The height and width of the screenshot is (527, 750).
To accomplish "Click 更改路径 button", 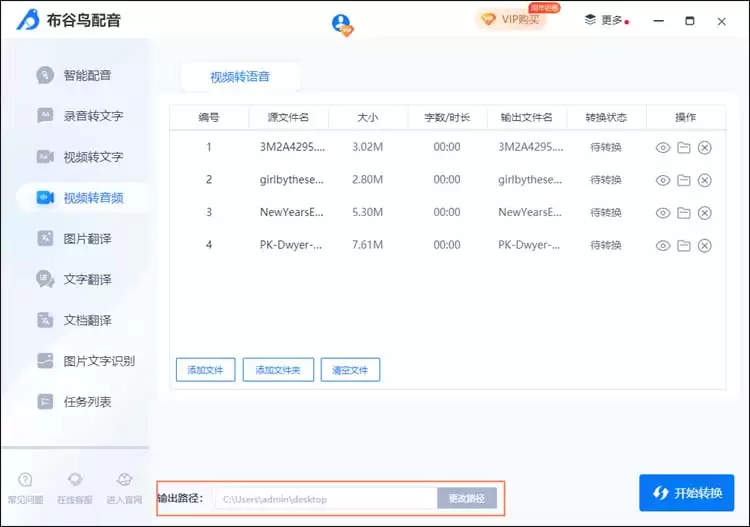I will tap(467, 498).
